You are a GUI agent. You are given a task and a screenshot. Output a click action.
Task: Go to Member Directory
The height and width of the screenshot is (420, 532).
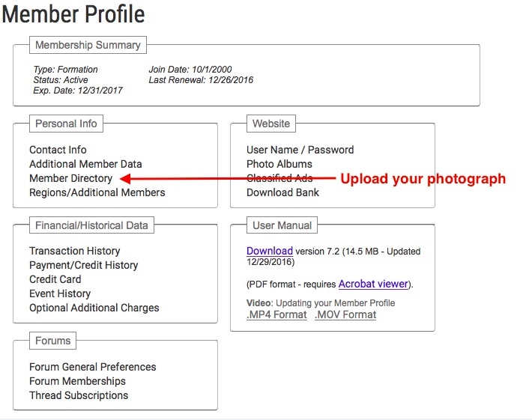pos(70,178)
